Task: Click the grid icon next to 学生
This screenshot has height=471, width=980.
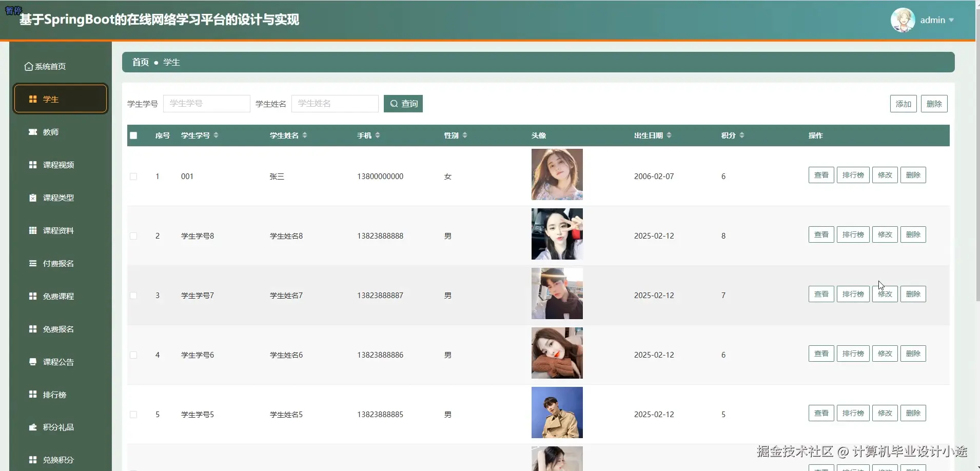Action: pos(33,99)
